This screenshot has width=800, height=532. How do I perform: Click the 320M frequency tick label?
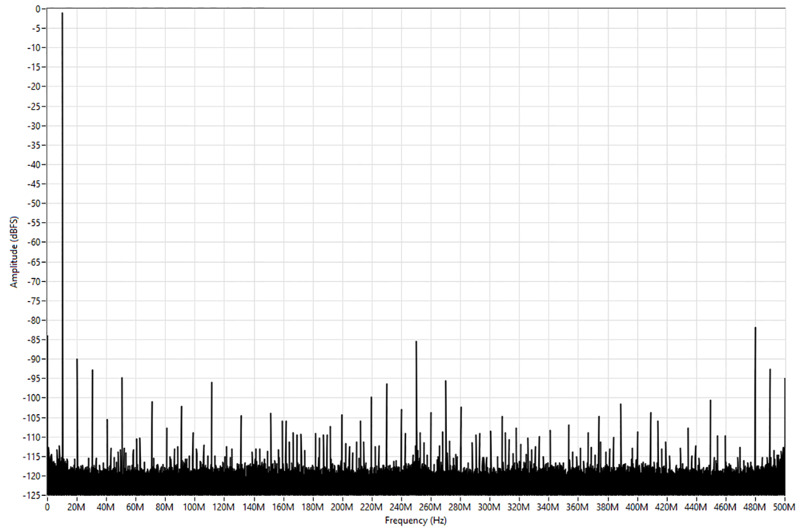click(x=519, y=507)
